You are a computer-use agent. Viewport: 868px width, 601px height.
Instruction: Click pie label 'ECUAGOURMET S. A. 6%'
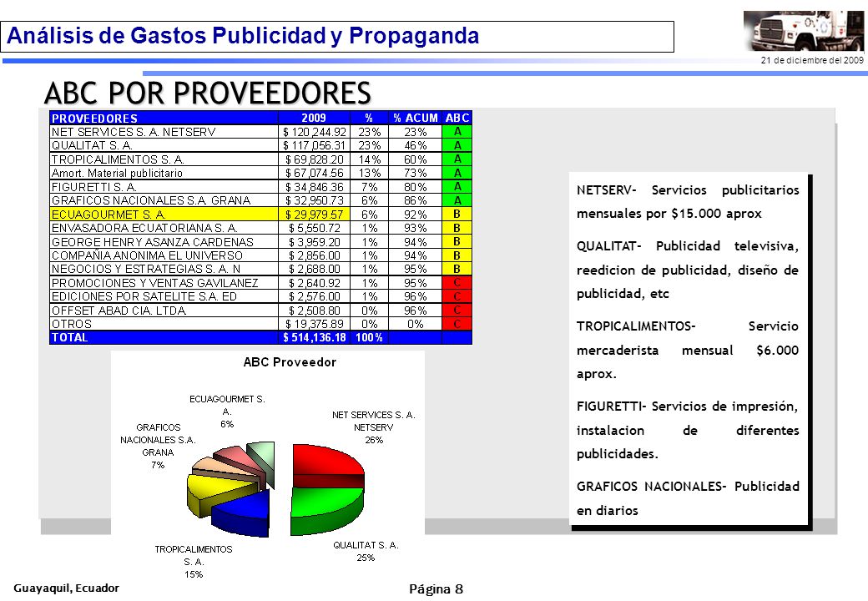coord(227,412)
